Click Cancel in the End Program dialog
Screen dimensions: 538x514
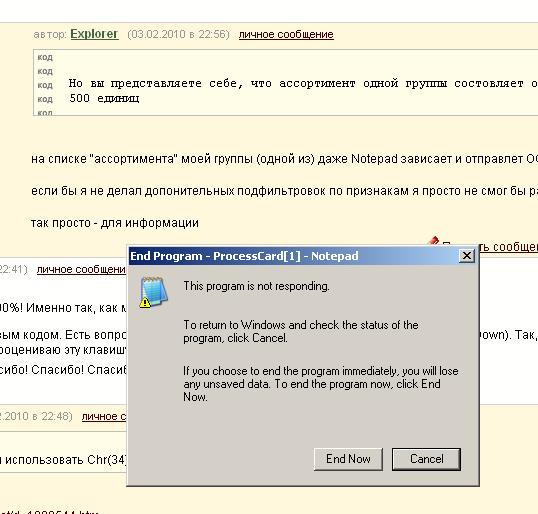pos(426,459)
